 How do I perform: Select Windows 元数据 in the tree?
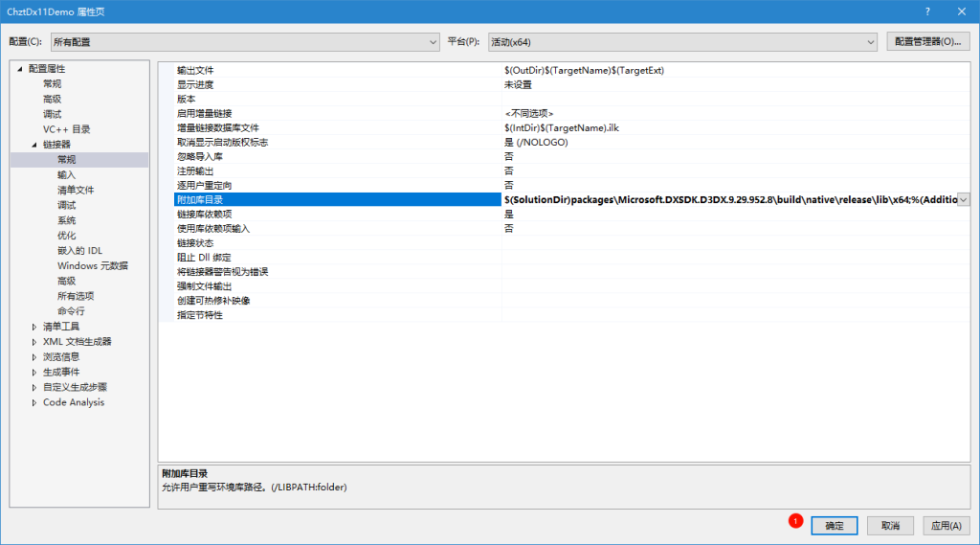(92, 265)
